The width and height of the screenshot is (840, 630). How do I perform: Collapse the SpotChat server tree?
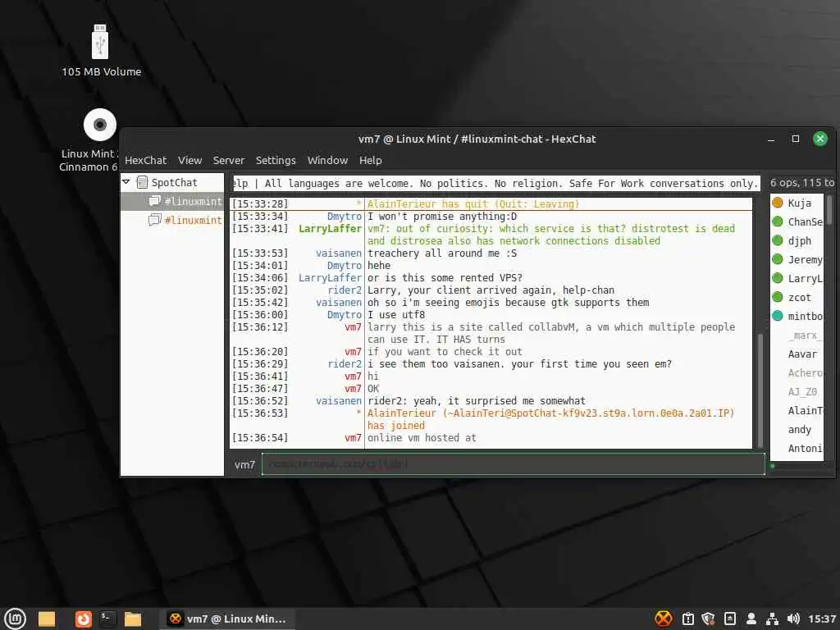tap(126, 182)
